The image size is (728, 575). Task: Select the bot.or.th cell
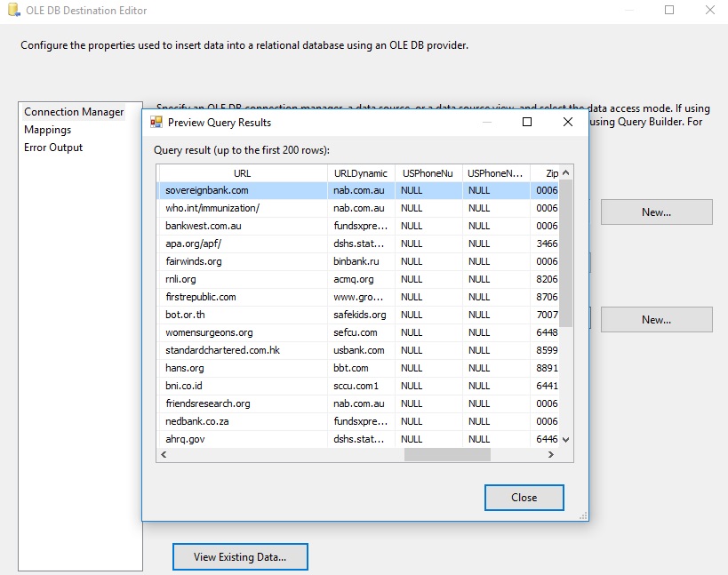click(x=243, y=315)
